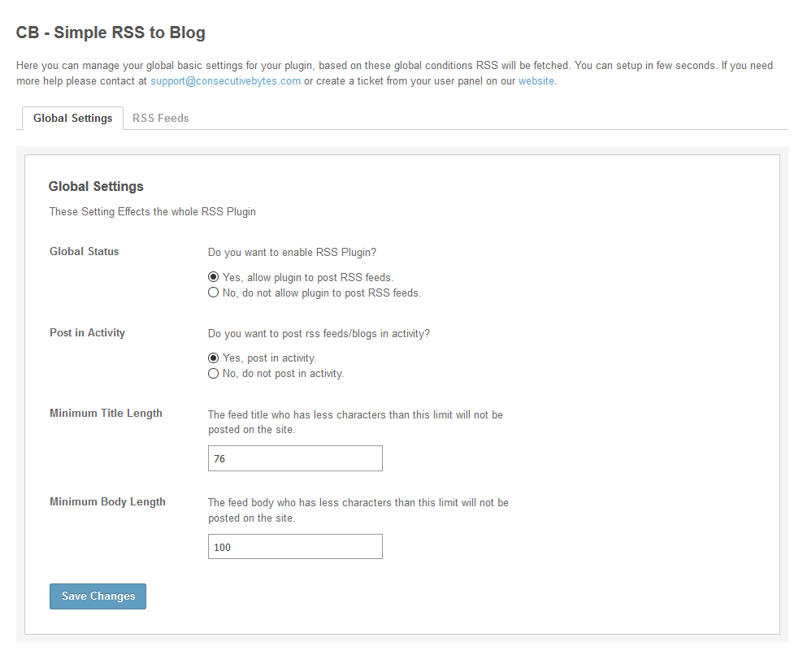
Task: Click 'Do you want to enable RSS Plugin?' text
Action: click(x=292, y=253)
